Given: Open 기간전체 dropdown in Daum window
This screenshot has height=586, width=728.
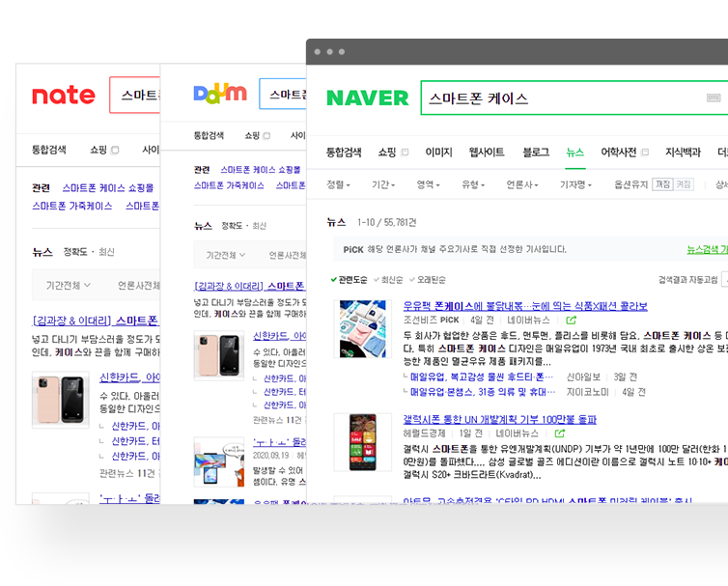Looking at the screenshot, I should 226,255.
